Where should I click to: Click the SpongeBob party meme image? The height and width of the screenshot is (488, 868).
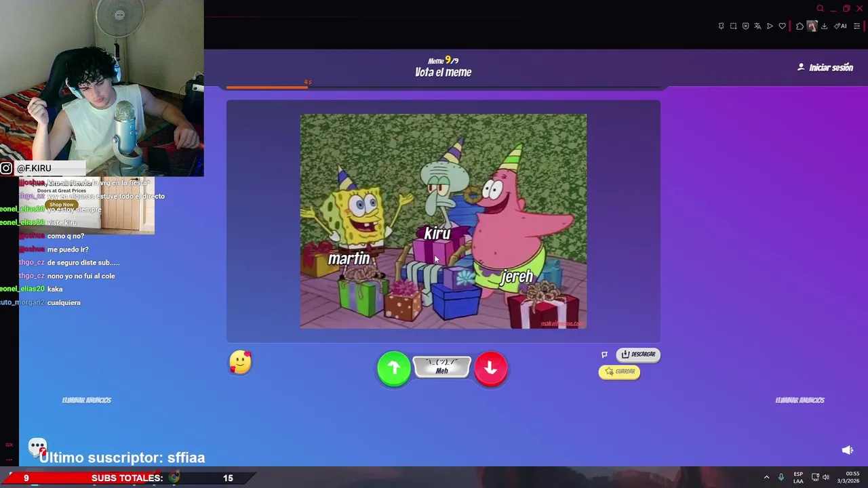click(x=443, y=221)
